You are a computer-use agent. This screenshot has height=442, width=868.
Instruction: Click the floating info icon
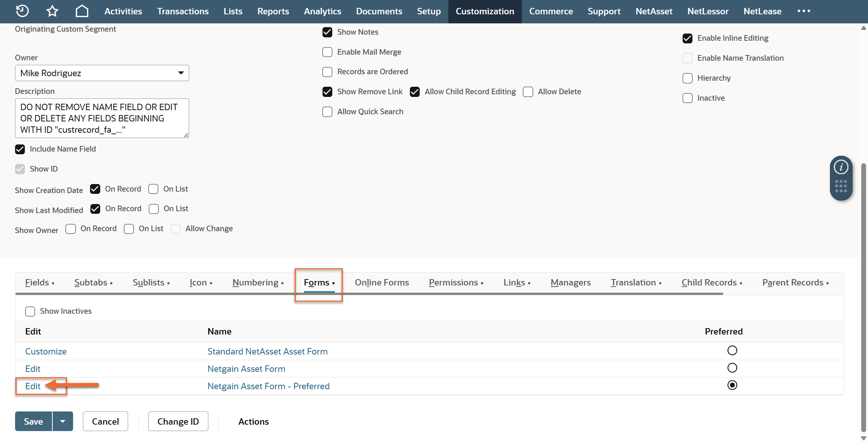pyautogui.click(x=841, y=167)
